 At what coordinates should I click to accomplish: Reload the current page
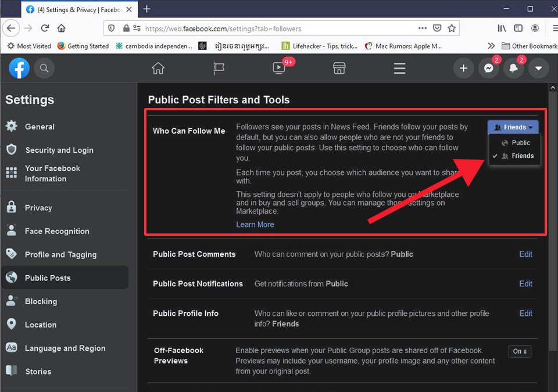[x=45, y=28]
